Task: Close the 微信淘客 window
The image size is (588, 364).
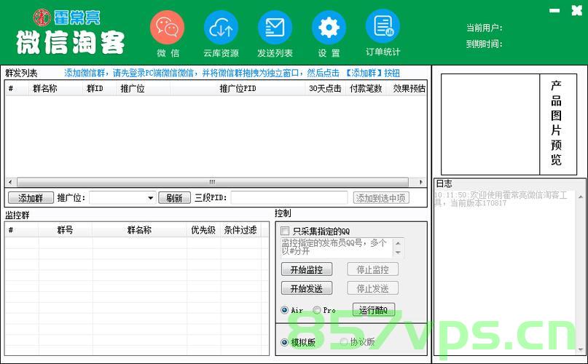Action: 577,10
